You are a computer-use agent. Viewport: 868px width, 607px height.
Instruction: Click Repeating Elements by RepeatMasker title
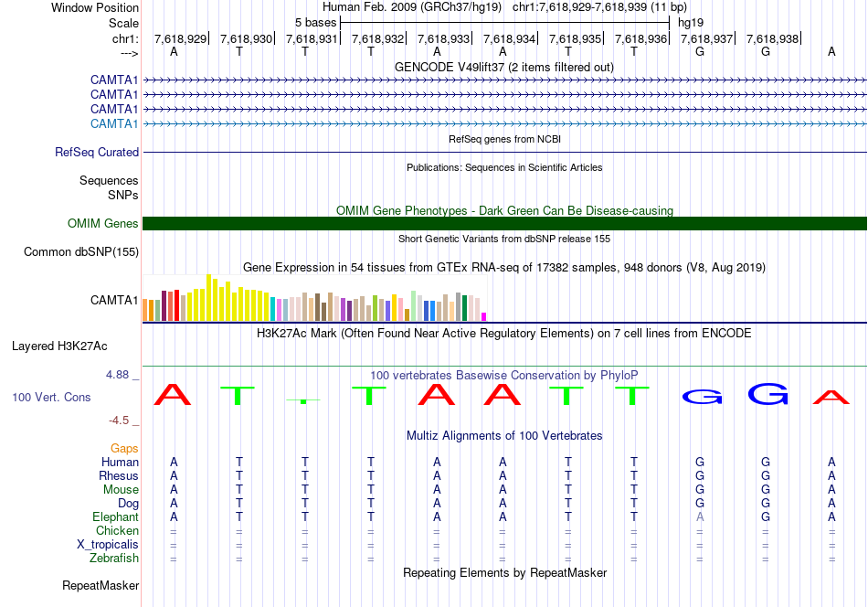coord(504,572)
